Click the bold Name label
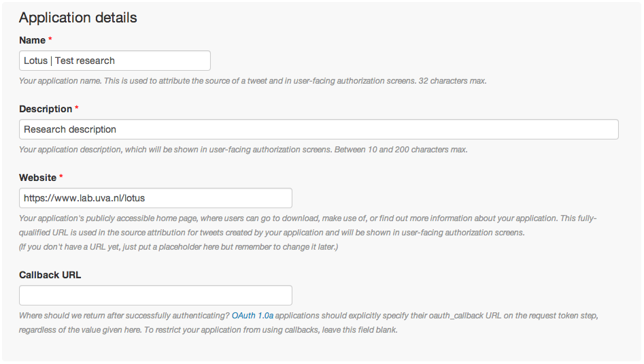644x364 pixels. tap(32, 40)
